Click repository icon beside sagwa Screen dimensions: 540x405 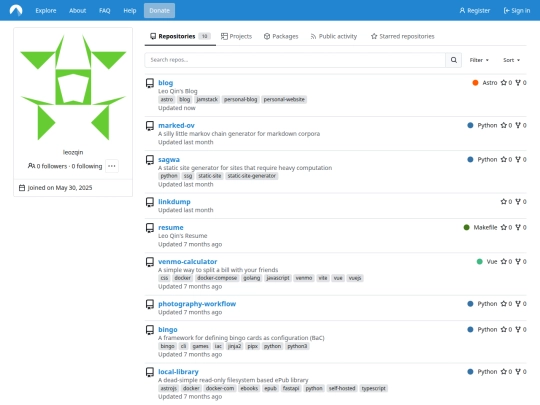pos(150,160)
